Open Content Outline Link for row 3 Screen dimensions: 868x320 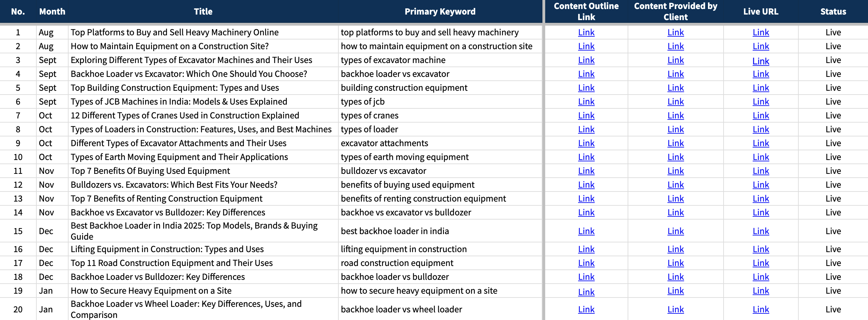point(586,60)
